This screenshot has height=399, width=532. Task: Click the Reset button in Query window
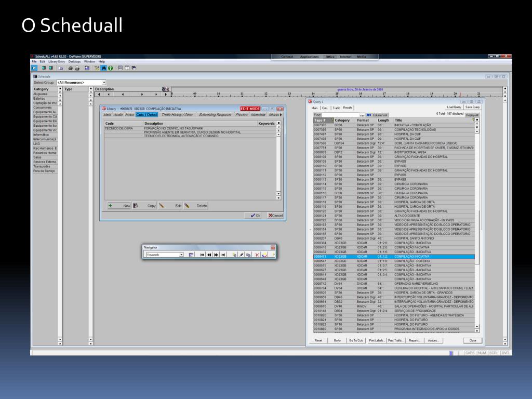(x=318, y=340)
